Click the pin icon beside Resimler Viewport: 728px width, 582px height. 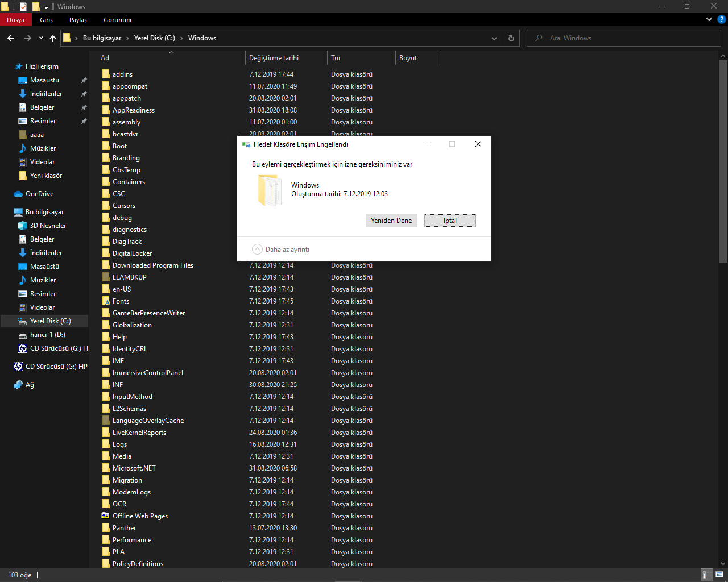84,121
